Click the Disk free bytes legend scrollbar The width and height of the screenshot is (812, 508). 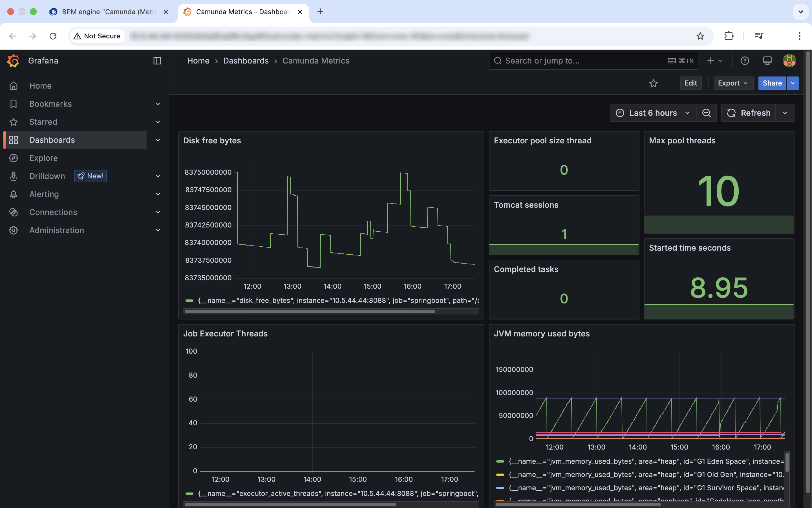pos(310,312)
